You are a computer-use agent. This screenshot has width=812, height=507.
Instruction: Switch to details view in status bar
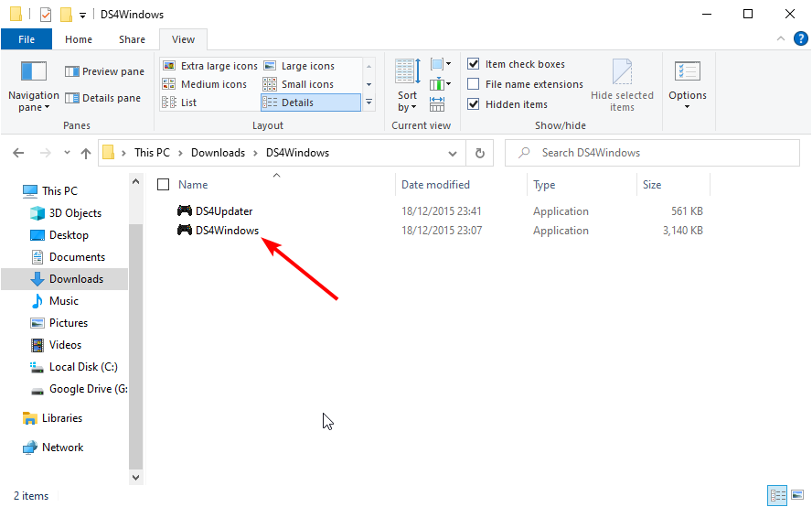(x=777, y=496)
